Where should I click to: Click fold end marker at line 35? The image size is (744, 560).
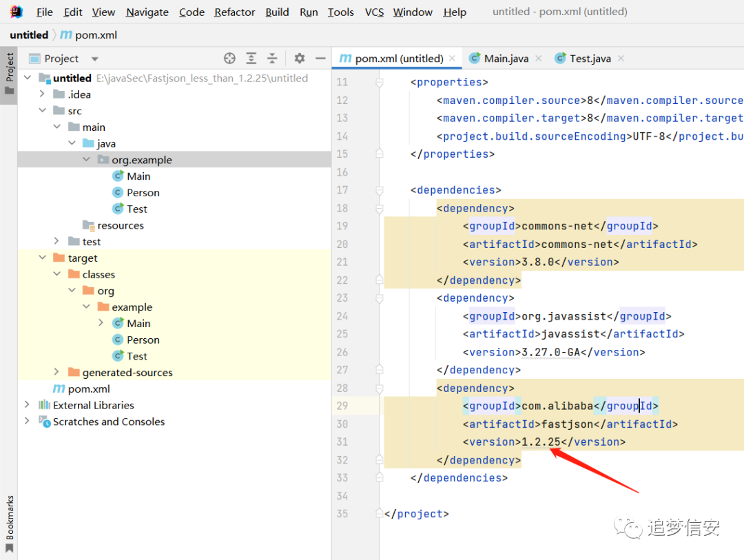[379, 513]
